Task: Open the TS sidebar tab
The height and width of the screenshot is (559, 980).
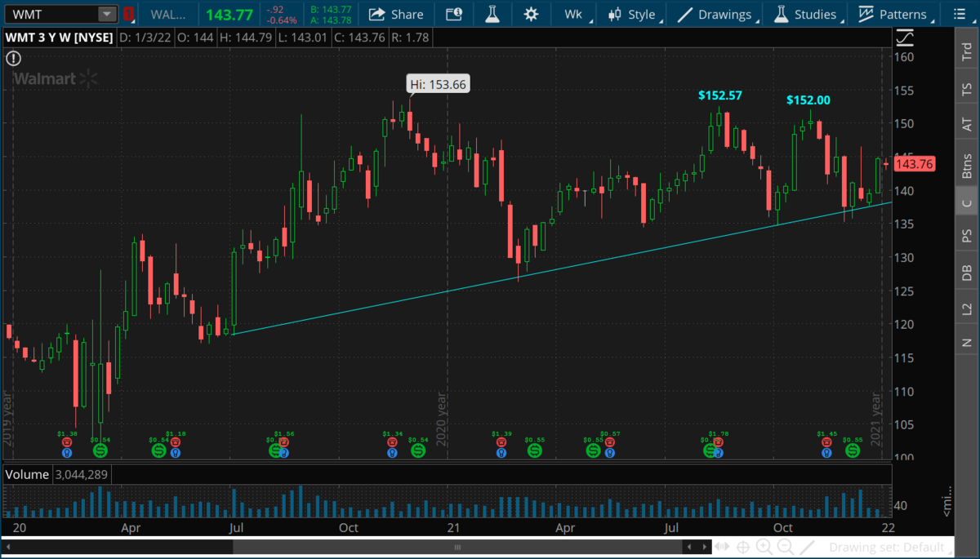Action: pos(966,89)
